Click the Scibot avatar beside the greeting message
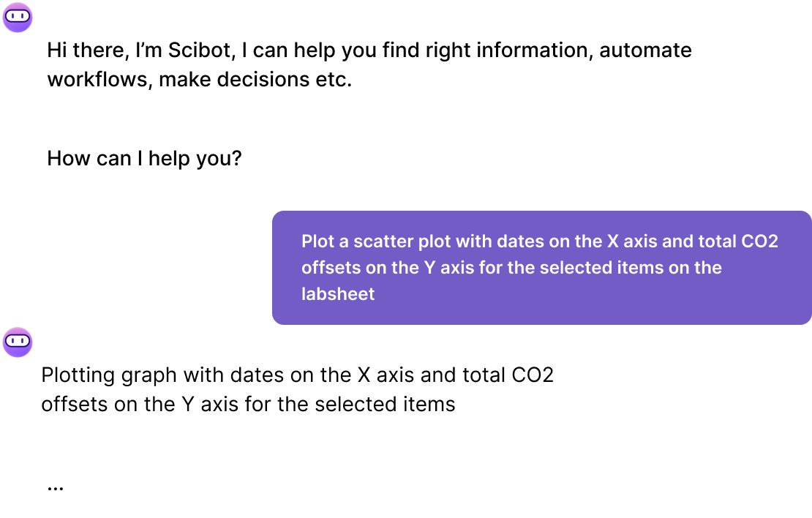812x518 pixels. pos(18,17)
